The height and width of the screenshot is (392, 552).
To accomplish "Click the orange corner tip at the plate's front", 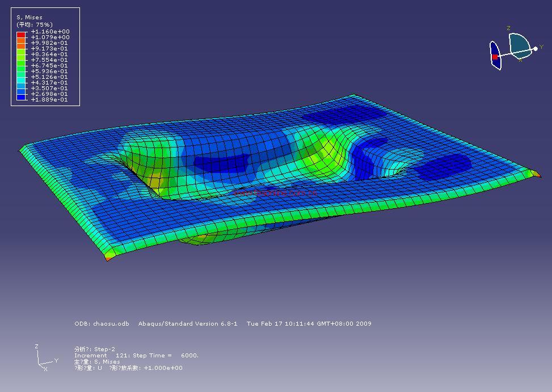I will (x=108, y=259).
